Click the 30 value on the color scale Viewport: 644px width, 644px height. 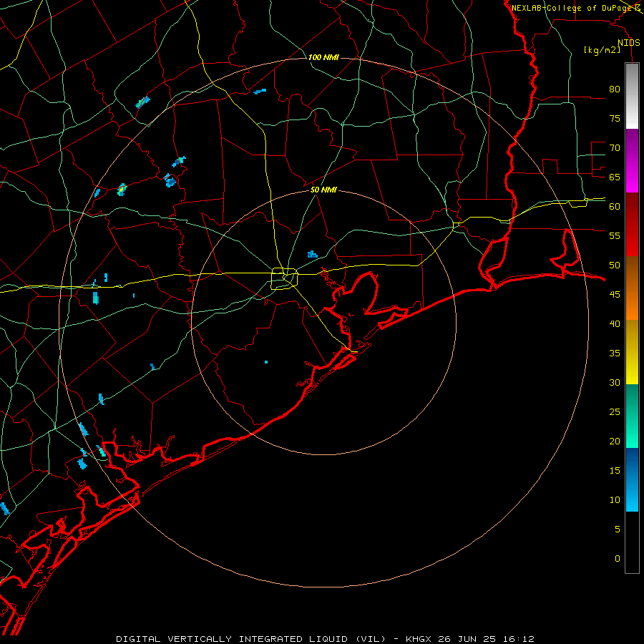tap(615, 382)
